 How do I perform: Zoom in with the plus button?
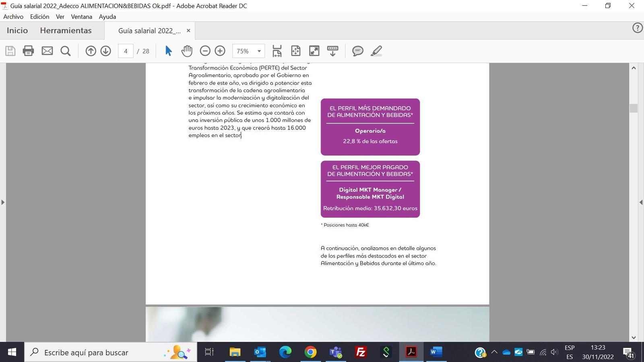pyautogui.click(x=220, y=51)
